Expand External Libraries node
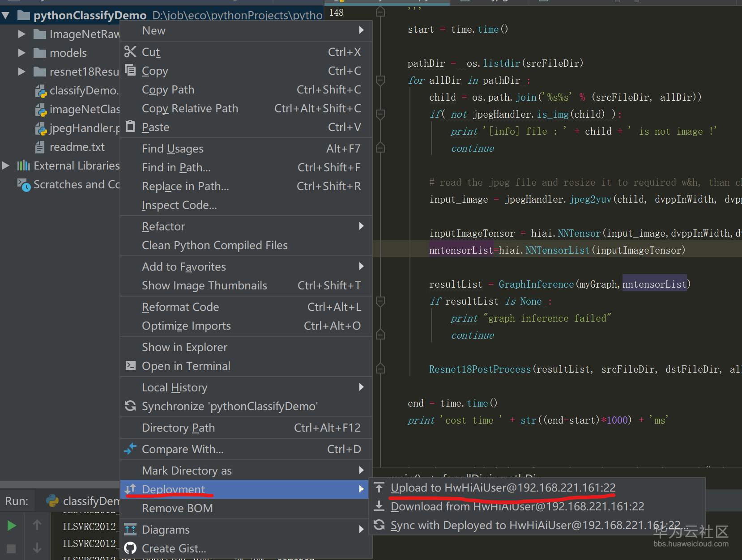 pyautogui.click(x=6, y=165)
